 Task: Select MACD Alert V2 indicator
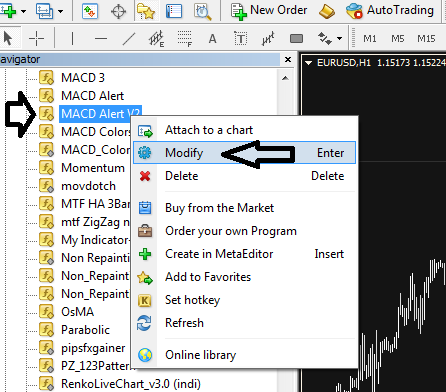tap(101, 114)
